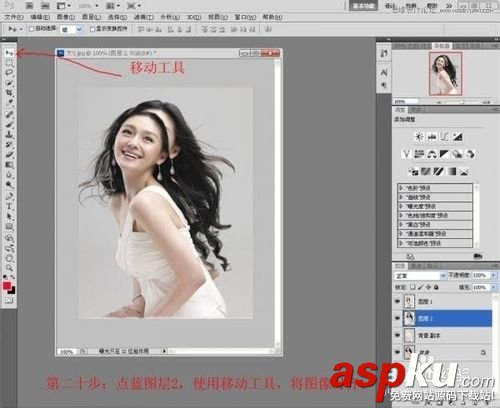The image size is (500, 408).
Task: Hide the selected 图层 2 layer eye icon
Action: [x=397, y=318]
